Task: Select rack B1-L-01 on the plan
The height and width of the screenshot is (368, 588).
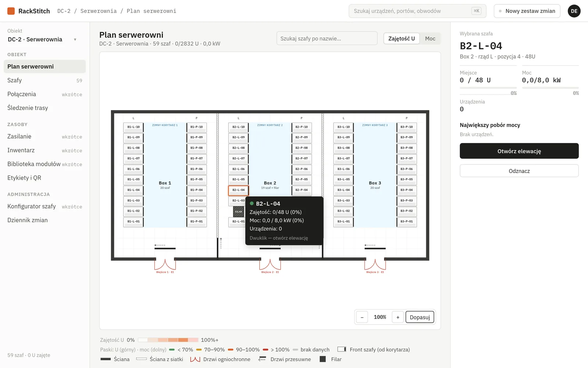Action: [x=133, y=222]
